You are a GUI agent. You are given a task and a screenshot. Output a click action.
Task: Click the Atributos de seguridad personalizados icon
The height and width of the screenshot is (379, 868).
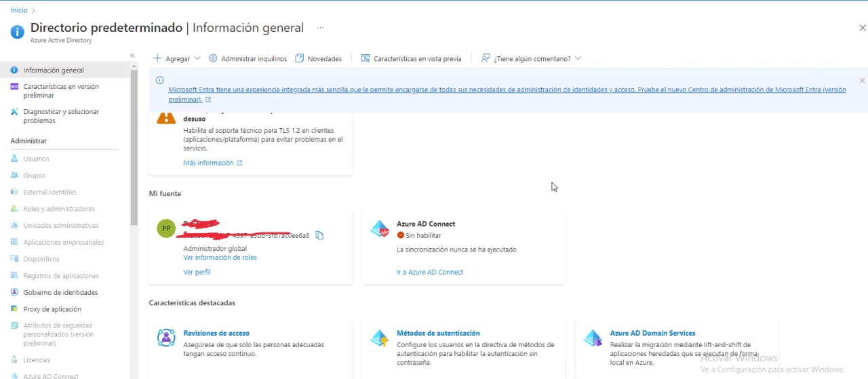coord(14,325)
